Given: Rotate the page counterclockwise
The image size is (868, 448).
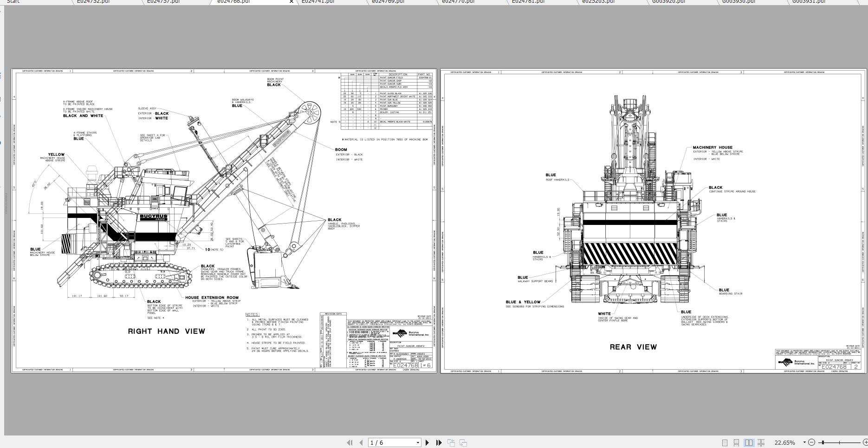Looking at the screenshot, I should [451, 442].
